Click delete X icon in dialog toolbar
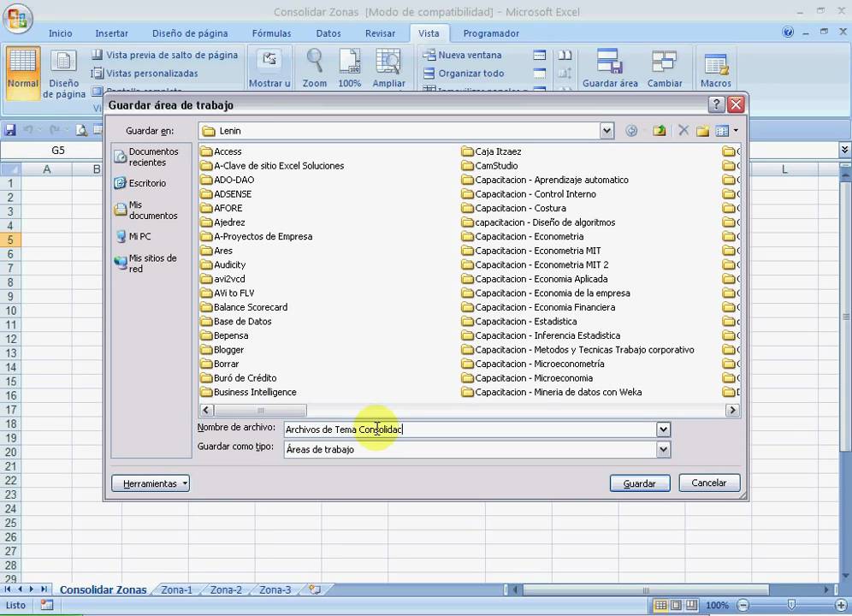Screen dimensions: 852x616 (x=683, y=131)
